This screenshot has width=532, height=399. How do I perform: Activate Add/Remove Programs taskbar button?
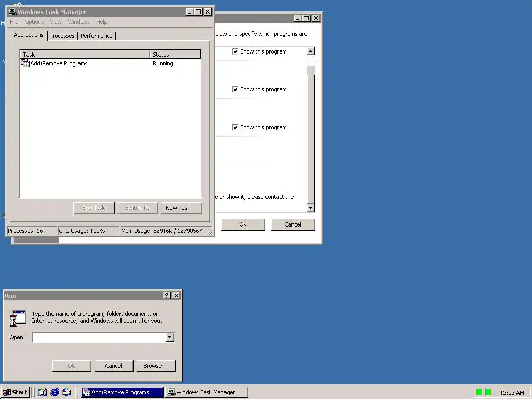pyautogui.click(x=122, y=392)
